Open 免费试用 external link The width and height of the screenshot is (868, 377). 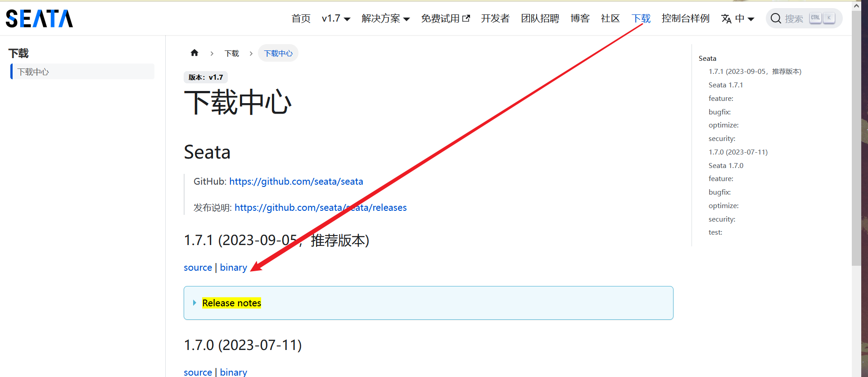(445, 18)
